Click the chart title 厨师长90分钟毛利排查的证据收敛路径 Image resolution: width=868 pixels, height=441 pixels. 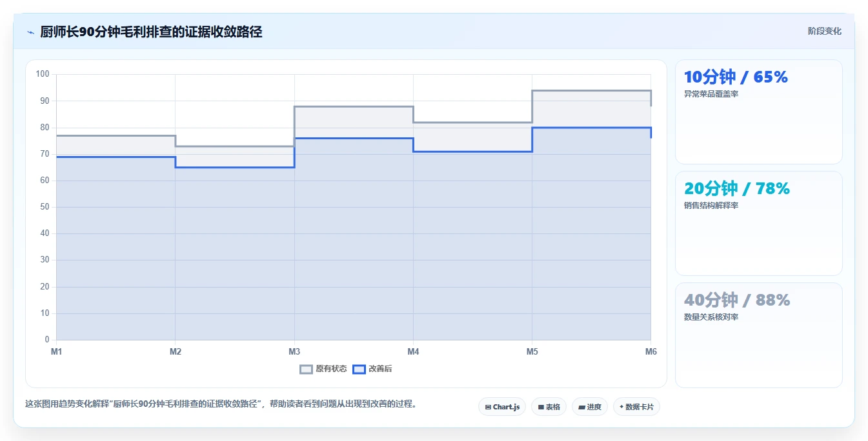coord(151,32)
